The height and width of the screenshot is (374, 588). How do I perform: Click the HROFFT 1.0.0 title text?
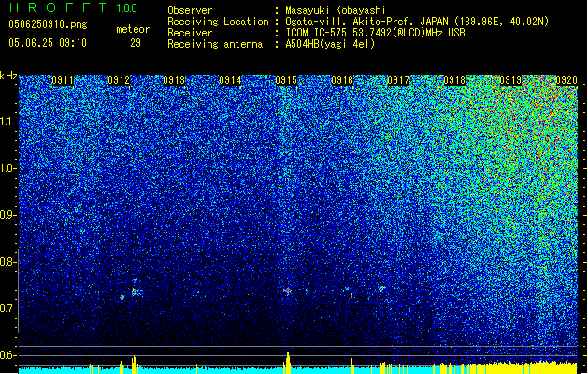(x=74, y=7)
